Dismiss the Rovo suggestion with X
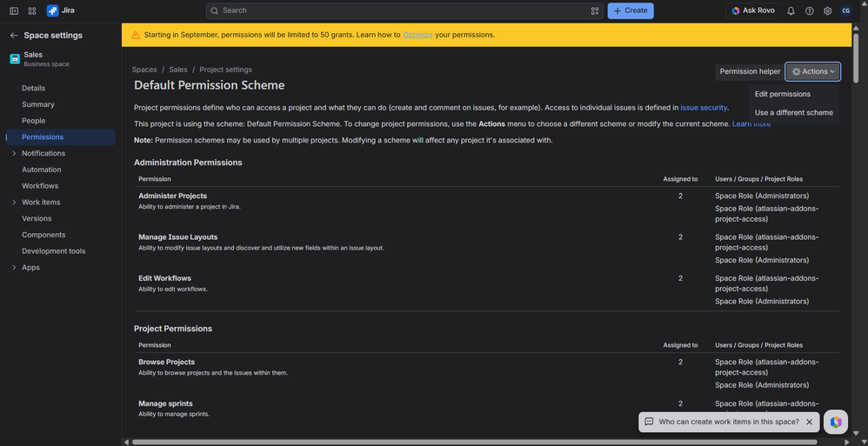The image size is (868, 446). click(809, 422)
